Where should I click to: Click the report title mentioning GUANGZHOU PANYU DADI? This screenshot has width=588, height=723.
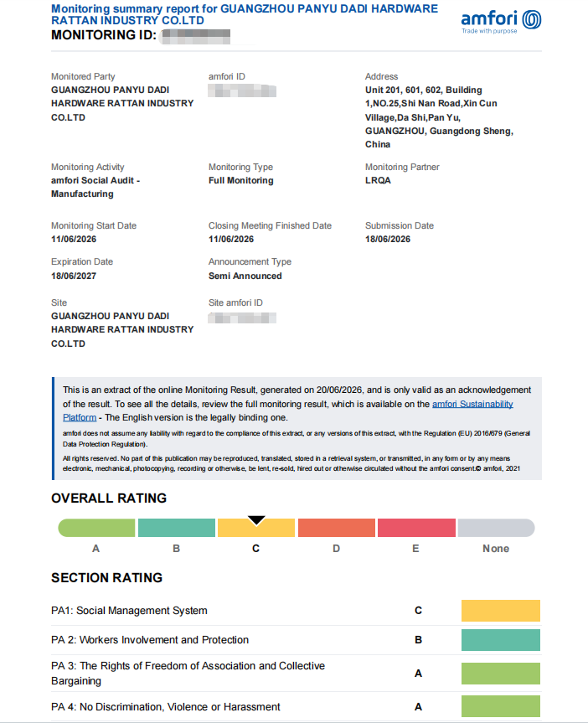pos(245,14)
